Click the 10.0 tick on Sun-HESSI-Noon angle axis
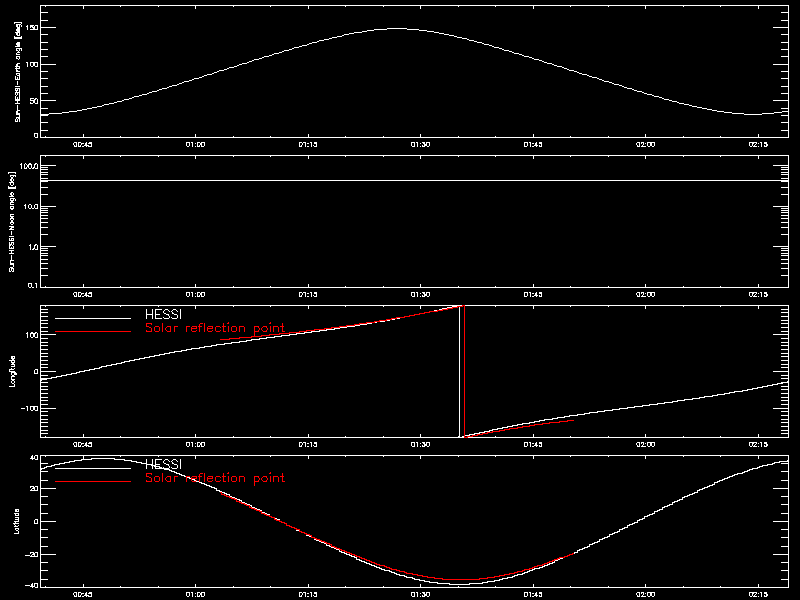This screenshot has height=600, width=800. [x=31, y=207]
